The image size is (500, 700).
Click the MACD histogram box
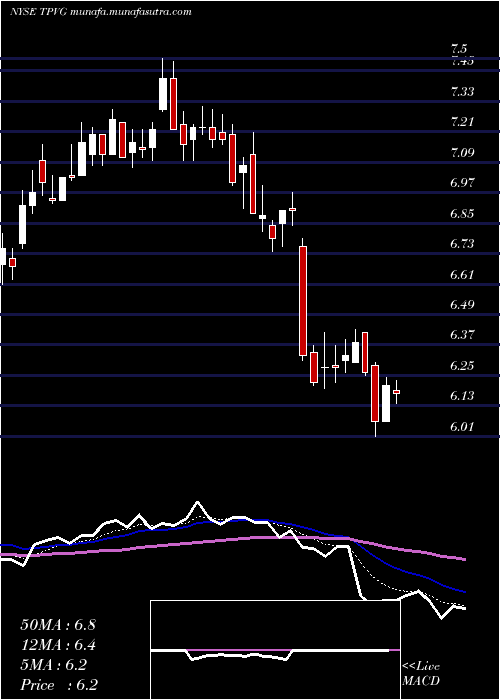click(x=275, y=650)
